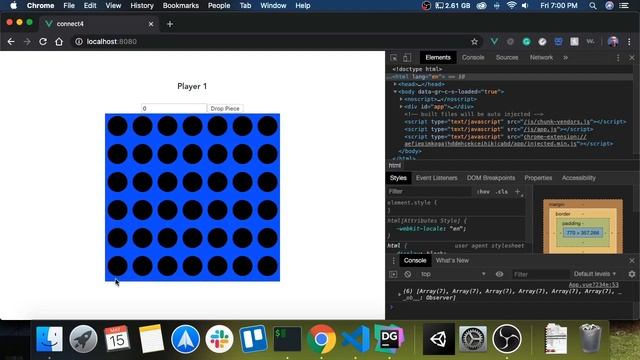Toggle the .cls class editor
The image size is (640, 360).
pos(502,191)
